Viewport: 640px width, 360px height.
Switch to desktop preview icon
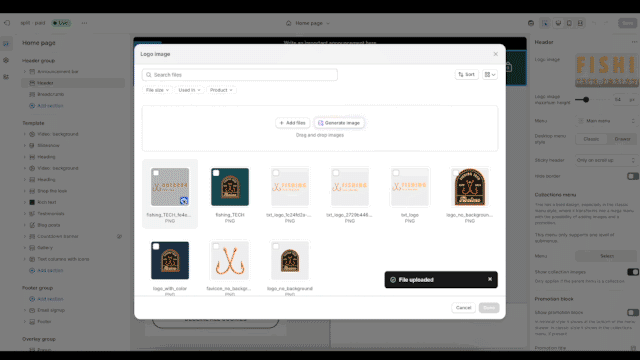tap(558, 23)
